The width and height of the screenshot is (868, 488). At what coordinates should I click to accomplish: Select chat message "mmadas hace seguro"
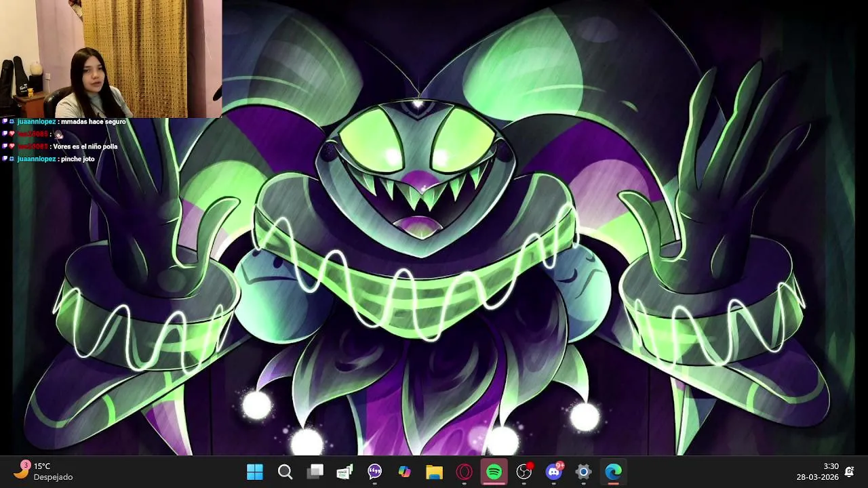(x=93, y=122)
